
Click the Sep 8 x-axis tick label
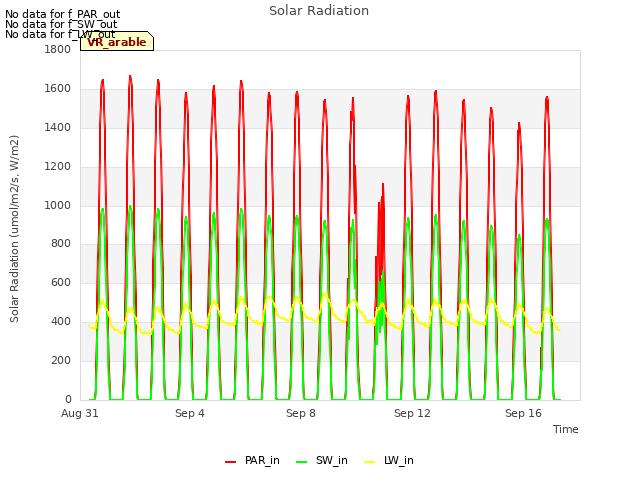(301, 413)
